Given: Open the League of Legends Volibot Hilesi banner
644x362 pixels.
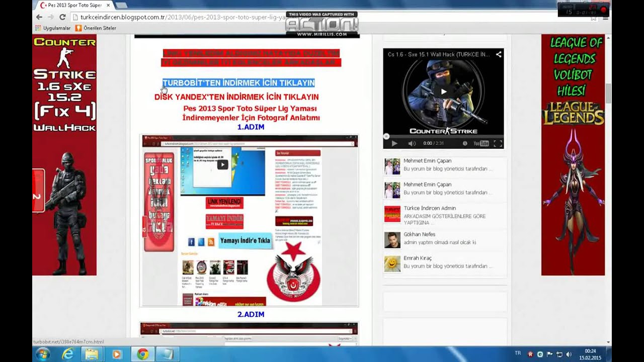Looking at the screenshot, I should 573,155.
